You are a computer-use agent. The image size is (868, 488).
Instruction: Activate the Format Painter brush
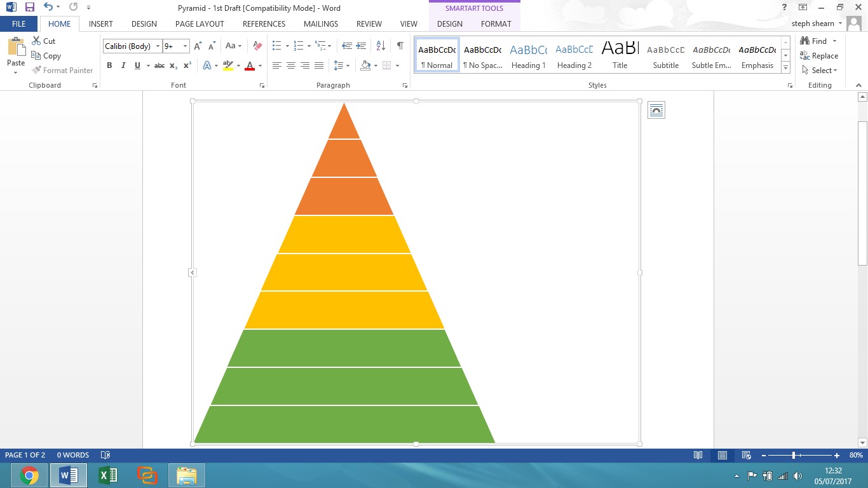tap(36, 71)
